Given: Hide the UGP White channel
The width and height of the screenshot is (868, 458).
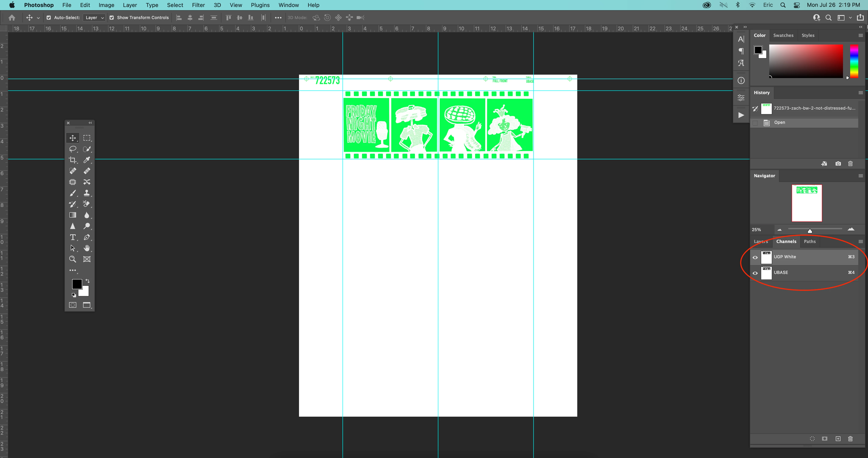Looking at the screenshot, I should [755, 257].
